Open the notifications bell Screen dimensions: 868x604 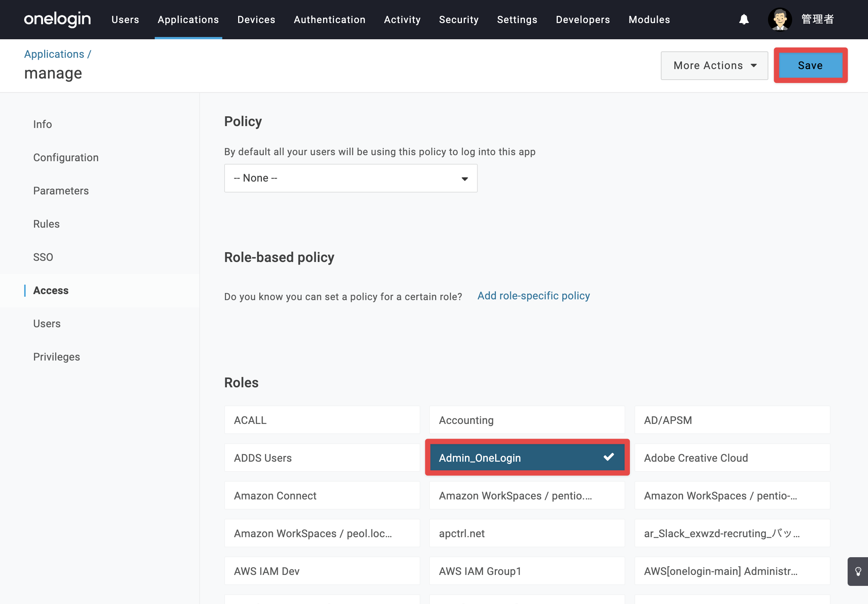(x=743, y=19)
